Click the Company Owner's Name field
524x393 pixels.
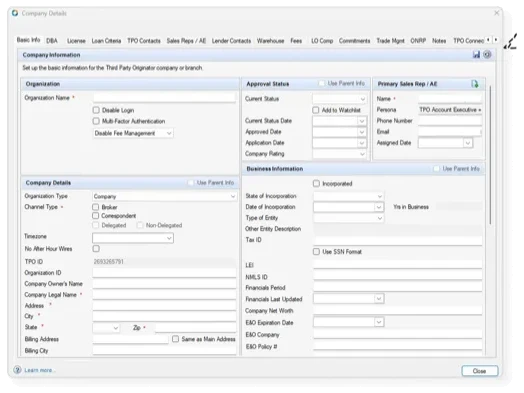pos(164,284)
